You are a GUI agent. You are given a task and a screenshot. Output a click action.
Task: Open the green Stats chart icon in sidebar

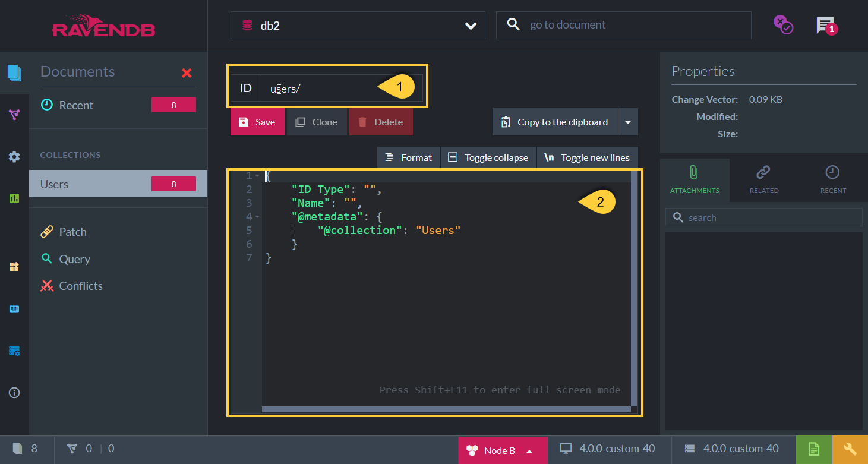click(14, 198)
